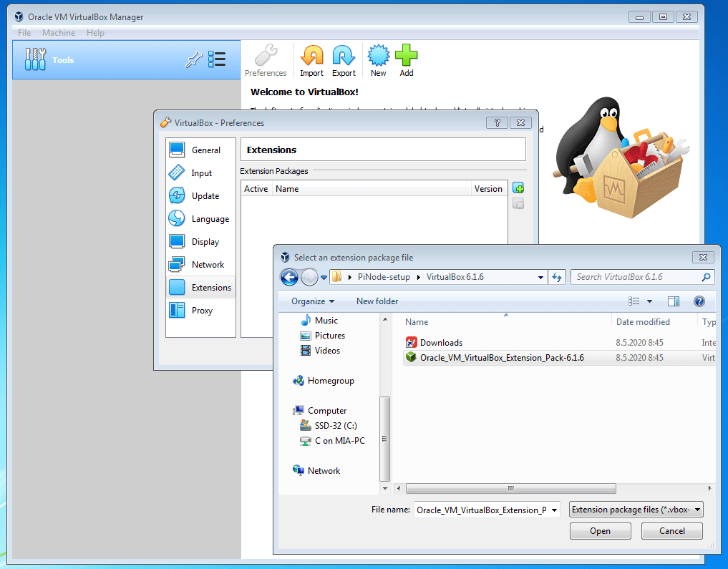Click the Back arrow in file dialog
728x569 pixels.
(289, 278)
